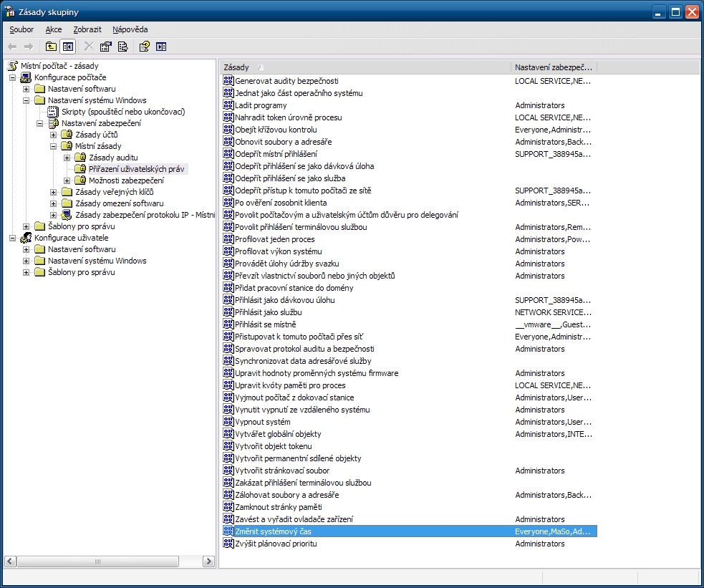Open the Zobrazit menu

point(87,29)
